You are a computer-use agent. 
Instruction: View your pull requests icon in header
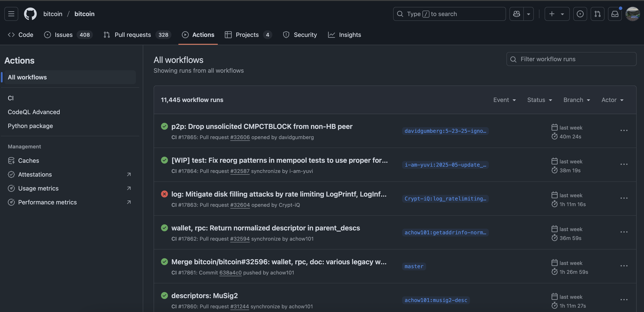coord(598,14)
